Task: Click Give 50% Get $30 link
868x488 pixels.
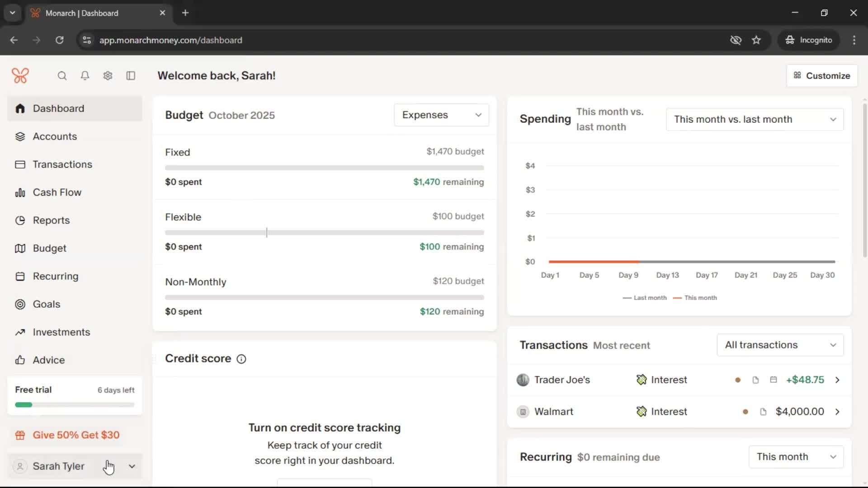Action: 76,435
